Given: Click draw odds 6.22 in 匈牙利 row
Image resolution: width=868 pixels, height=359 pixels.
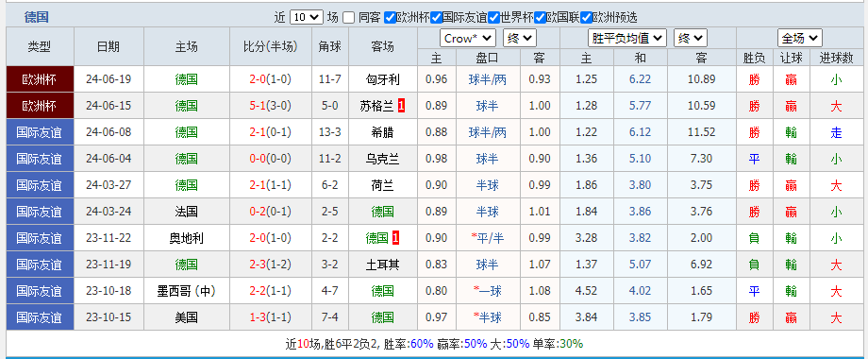Looking at the screenshot, I should tap(640, 79).
